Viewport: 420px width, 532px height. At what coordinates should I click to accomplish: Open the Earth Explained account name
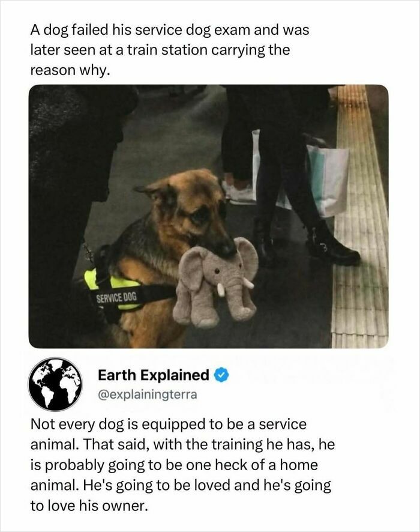point(153,375)
